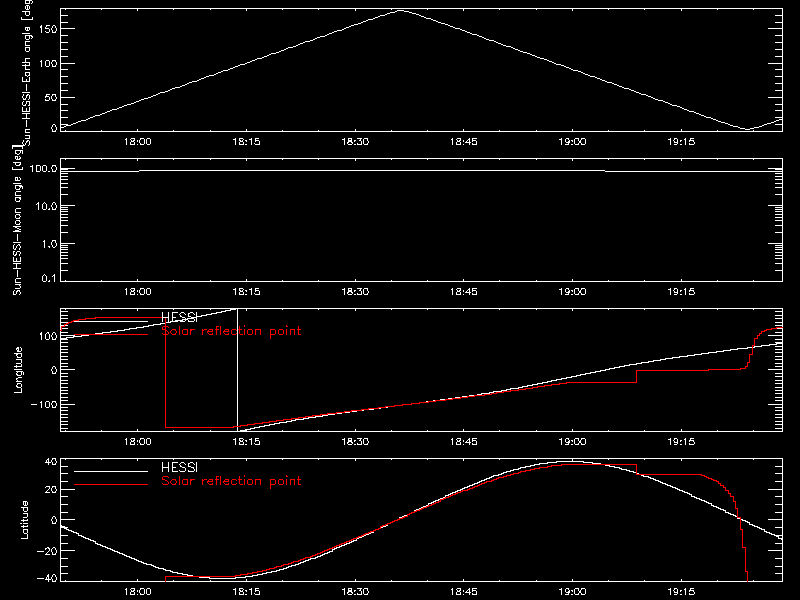
Task: Click the -20 tick on Latitude axis
Action: (x=47, y=551)
